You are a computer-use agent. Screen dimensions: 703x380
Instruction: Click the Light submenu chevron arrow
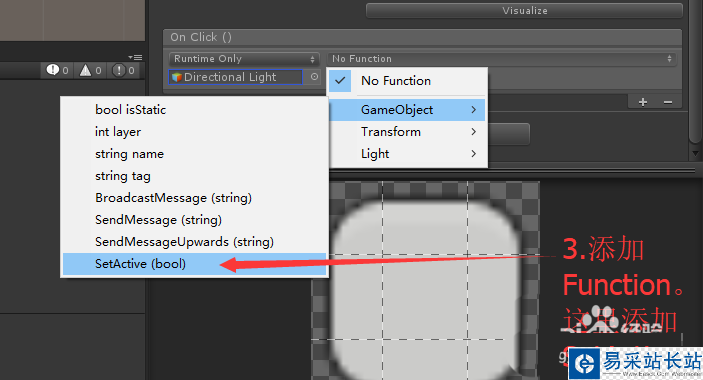474,154
